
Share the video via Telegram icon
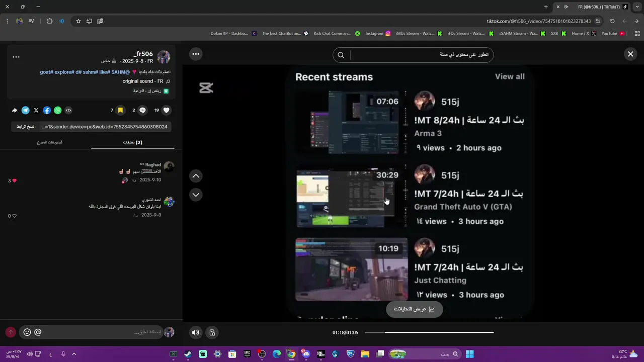pos(25,110)
